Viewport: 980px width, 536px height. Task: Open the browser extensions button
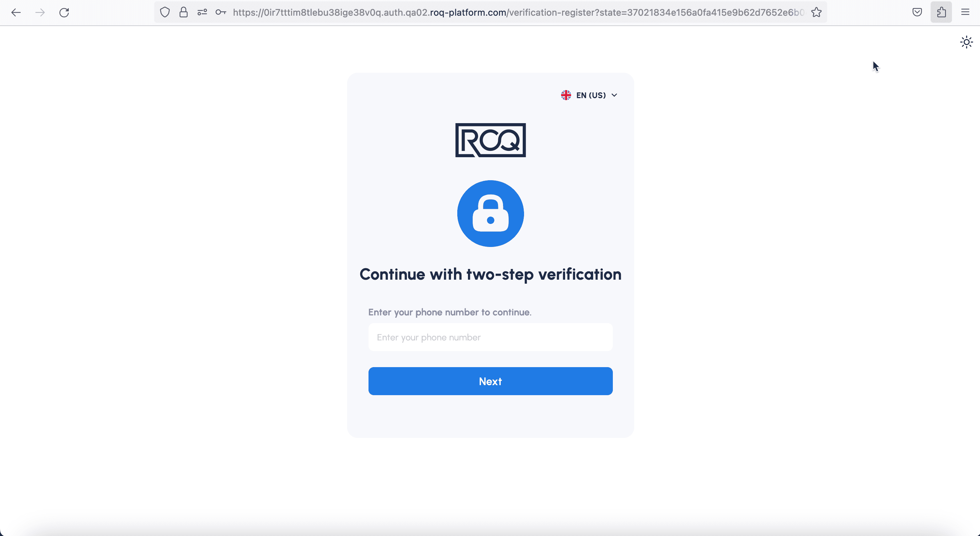[941, 13]
